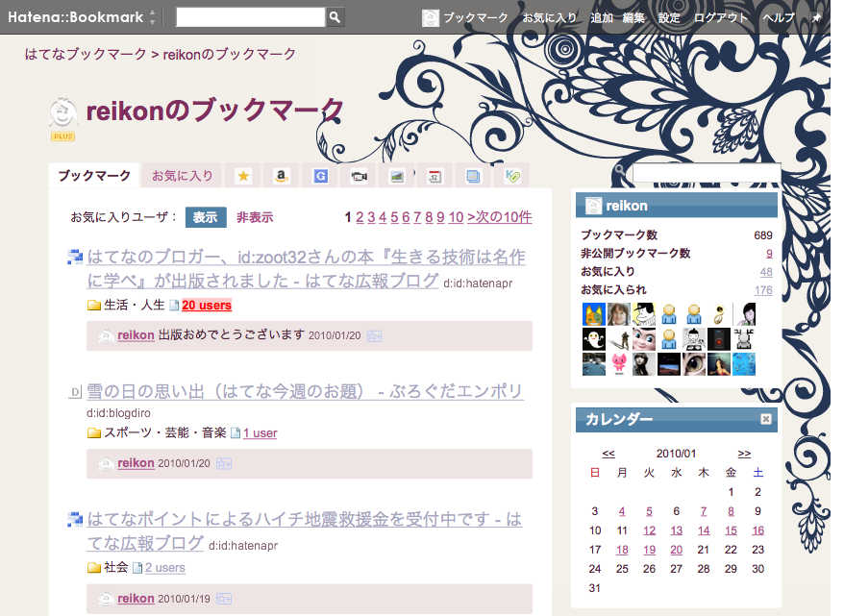Click the pink cat follower avatar
The height and width of the screenshot is (616, 844).
619,364
